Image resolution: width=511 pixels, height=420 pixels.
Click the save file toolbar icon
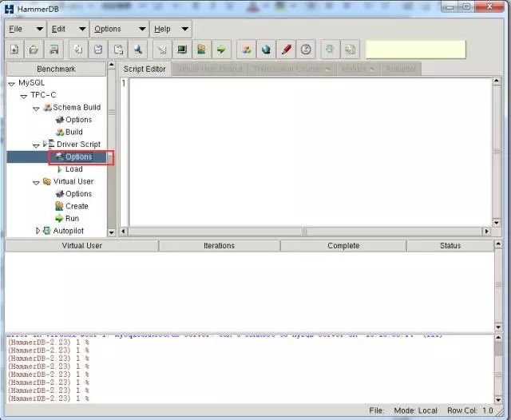53,50
